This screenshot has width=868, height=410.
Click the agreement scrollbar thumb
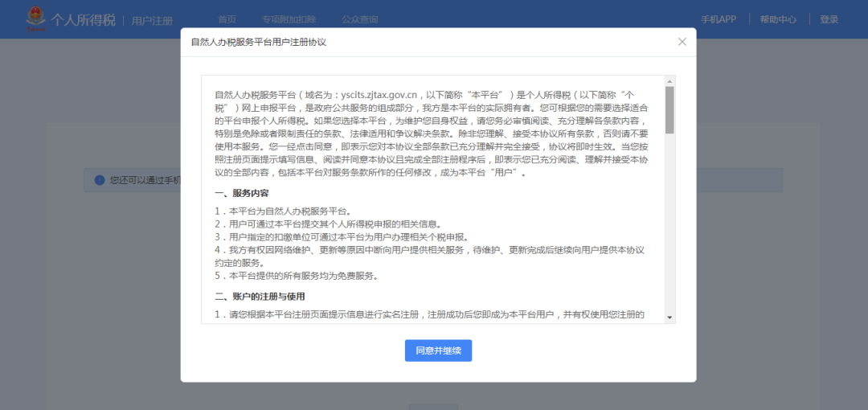pyautogui.click(x=669, y=109)
